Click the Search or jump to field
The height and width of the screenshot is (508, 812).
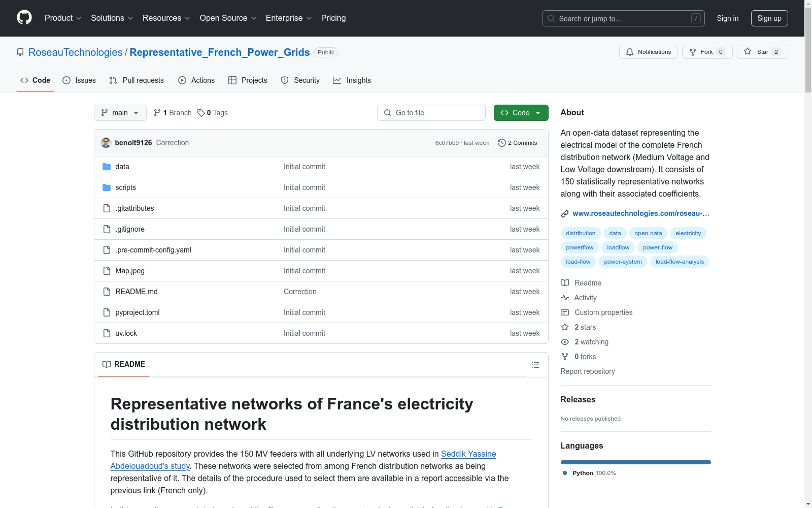[624, 18]
